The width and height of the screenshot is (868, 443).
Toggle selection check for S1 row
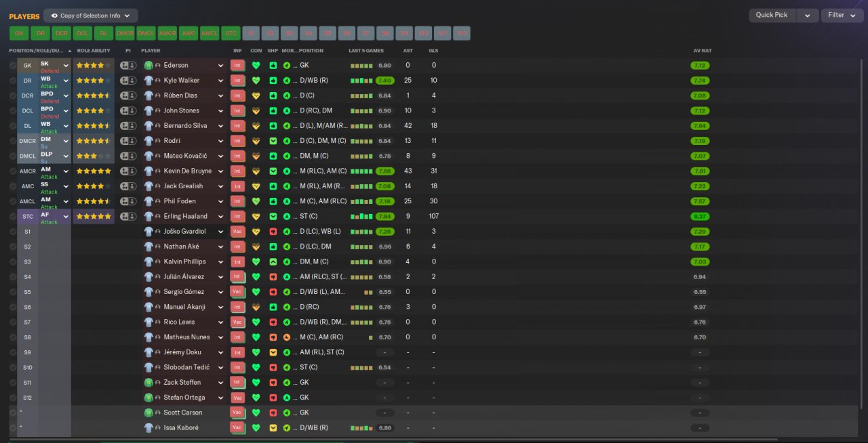(13, 232)
